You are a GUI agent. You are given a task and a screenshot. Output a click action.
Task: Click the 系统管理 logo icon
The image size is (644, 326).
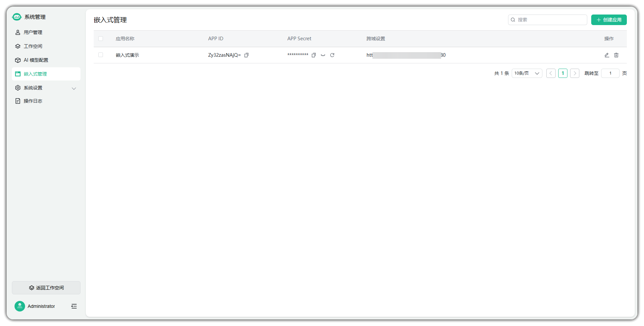click(17, 17)
